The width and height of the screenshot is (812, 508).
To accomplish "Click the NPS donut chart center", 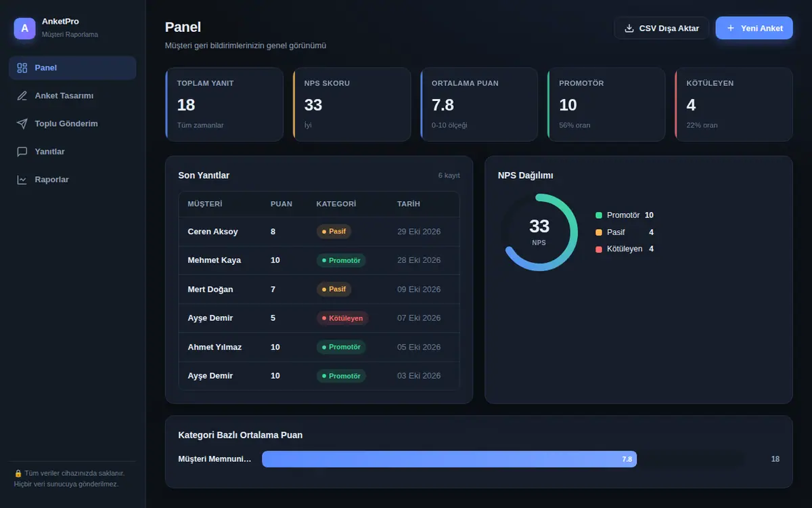I will coord(539,232).
